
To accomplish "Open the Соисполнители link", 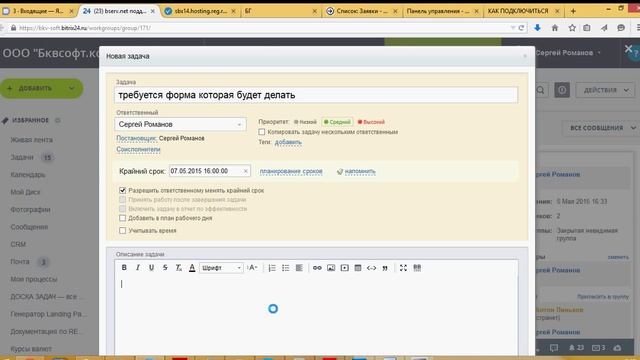I will coord(138,149).
